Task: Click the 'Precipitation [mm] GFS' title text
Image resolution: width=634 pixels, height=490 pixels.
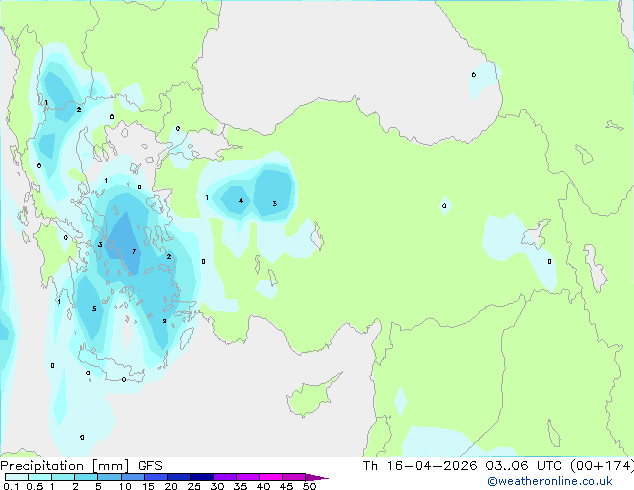Action: click(81, 466)
